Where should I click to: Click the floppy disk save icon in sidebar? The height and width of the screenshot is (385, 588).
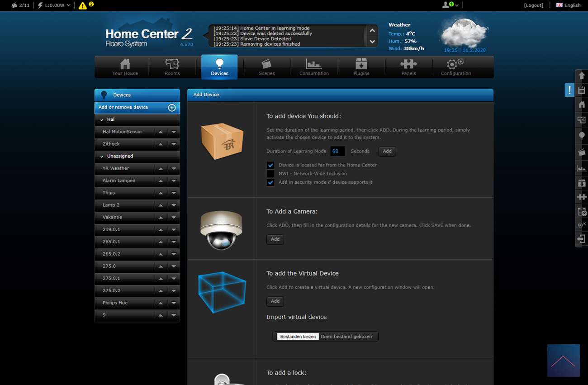coord(582,90)
